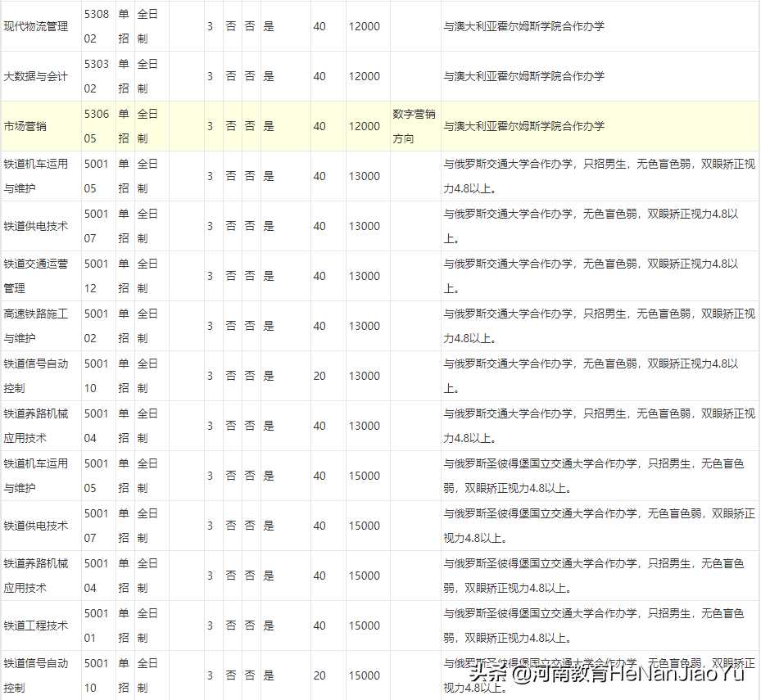
Task: Click major code 500110 for 铁道信号自动控制
Action: 96,375
